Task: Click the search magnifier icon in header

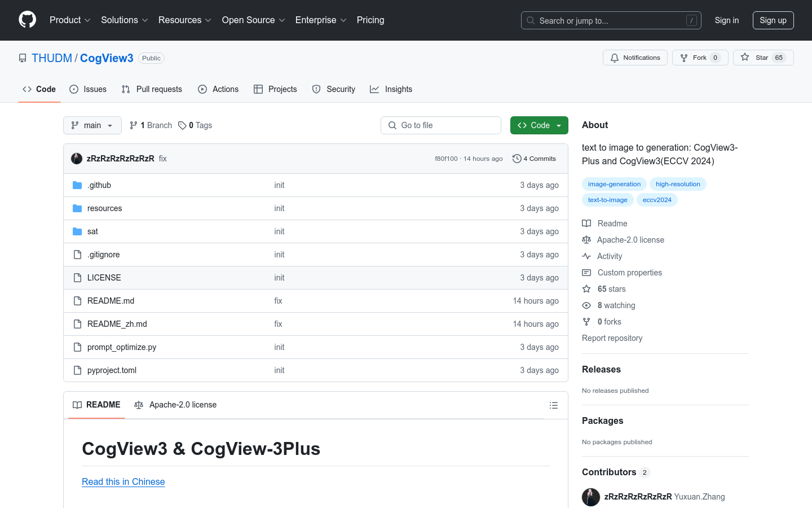Action: (531, 20)
